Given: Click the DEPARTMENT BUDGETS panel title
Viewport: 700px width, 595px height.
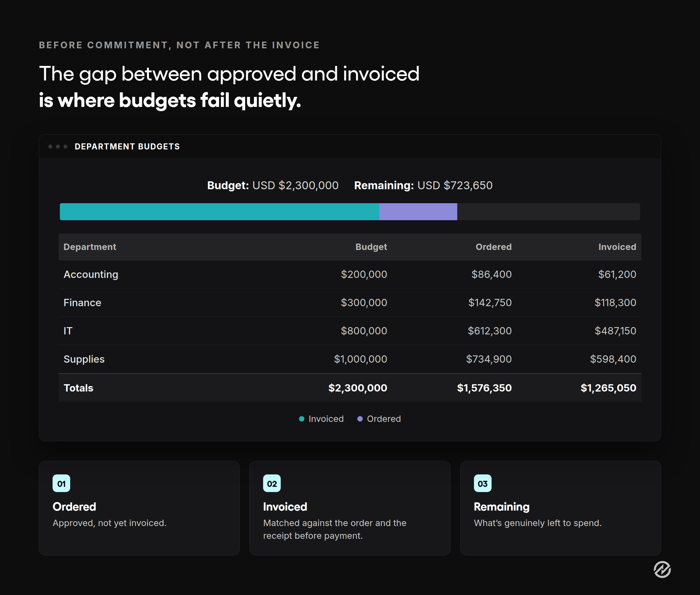Looking at the screenshot, I should 127,147.
